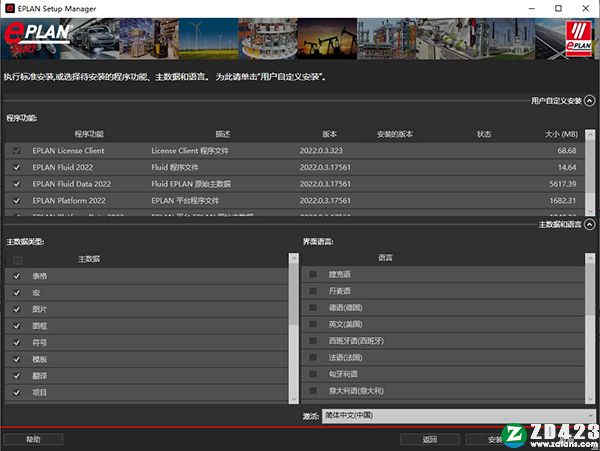The image size is (600, 451).
Task: Click the 描述 column header
Action: [223, 134]
